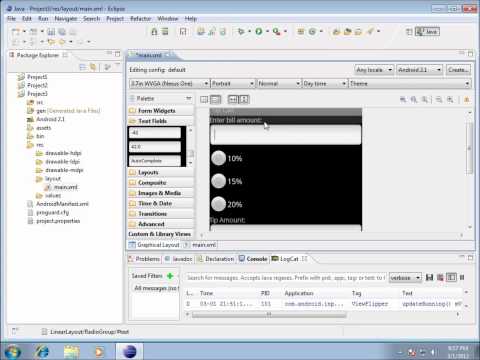Toggle Link with Editor in Package Explorer
Viewport: 480px width, 360px height.
pos(93,67)
